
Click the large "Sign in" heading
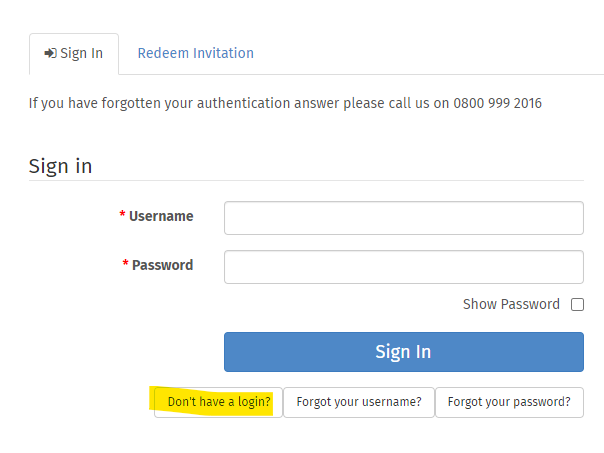pos(60,166)
